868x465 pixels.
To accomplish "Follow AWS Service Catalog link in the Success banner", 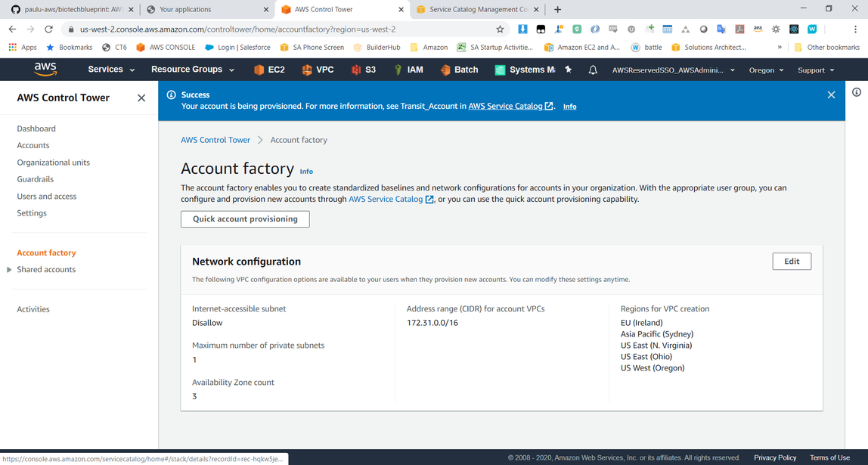I will pos(510,107).
